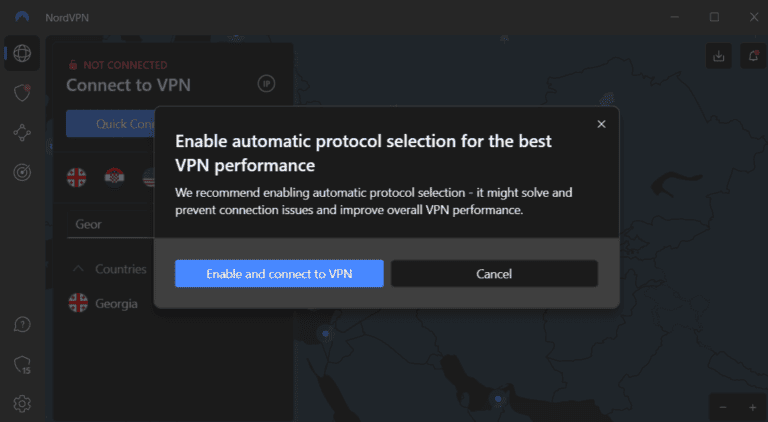Open Dark Web Monitor target icon

coord(22,172)
